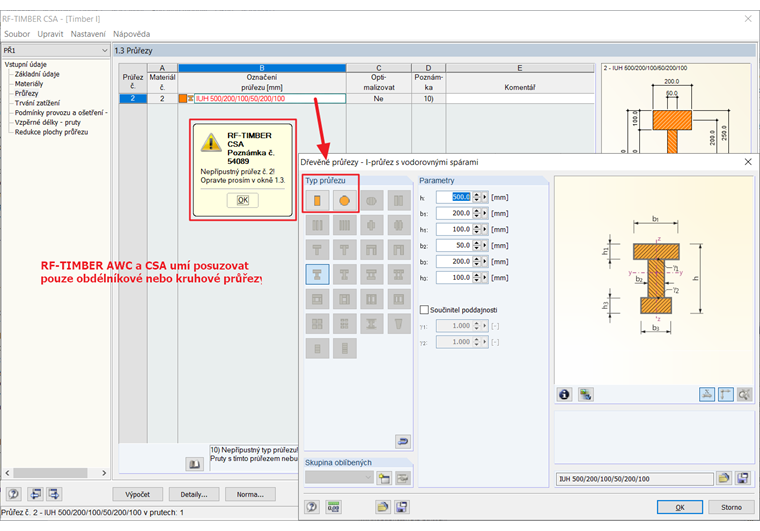
Task: Click the Norma... button
Action: click(250, 494)
